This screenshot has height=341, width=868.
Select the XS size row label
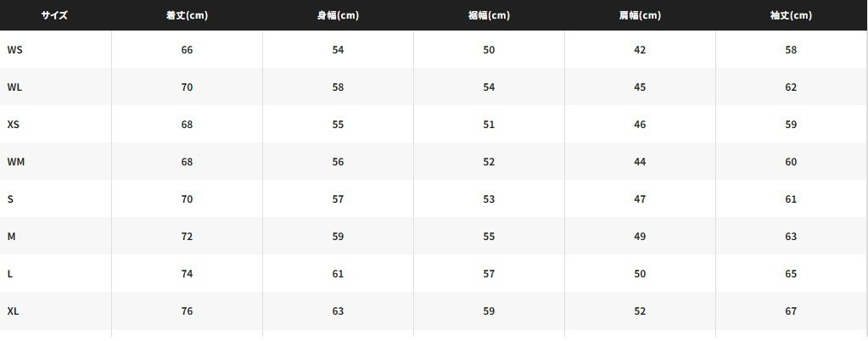click(14, 125)
